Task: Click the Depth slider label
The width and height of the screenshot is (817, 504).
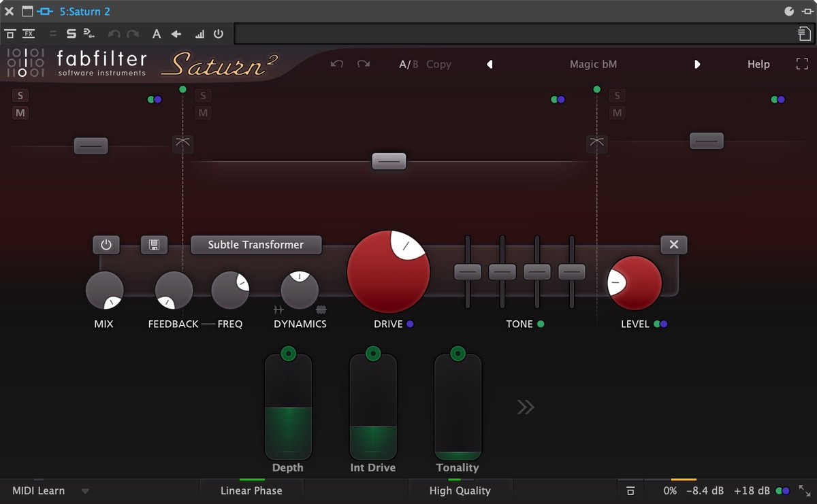Action: 288,468
